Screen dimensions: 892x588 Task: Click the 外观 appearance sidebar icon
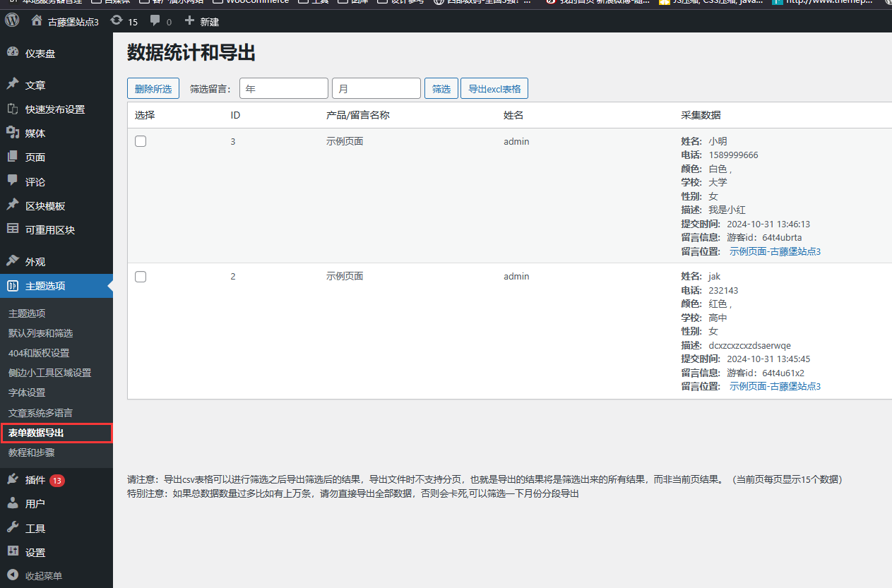26,261
